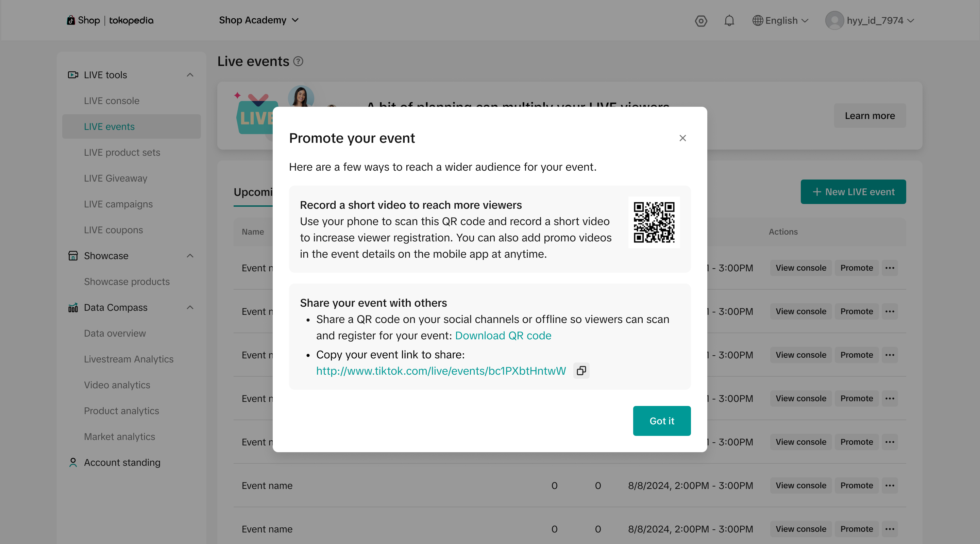This screenshot has height=544, width=980.
Task: Click the Download QR code link
Action: (x=503, y=336)
